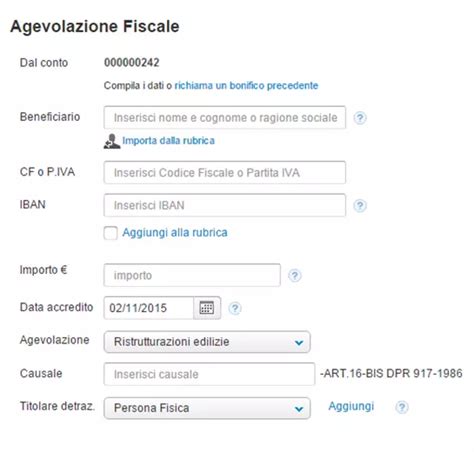
Task: Click the Data accredito date text field
Action: [149, 308]
